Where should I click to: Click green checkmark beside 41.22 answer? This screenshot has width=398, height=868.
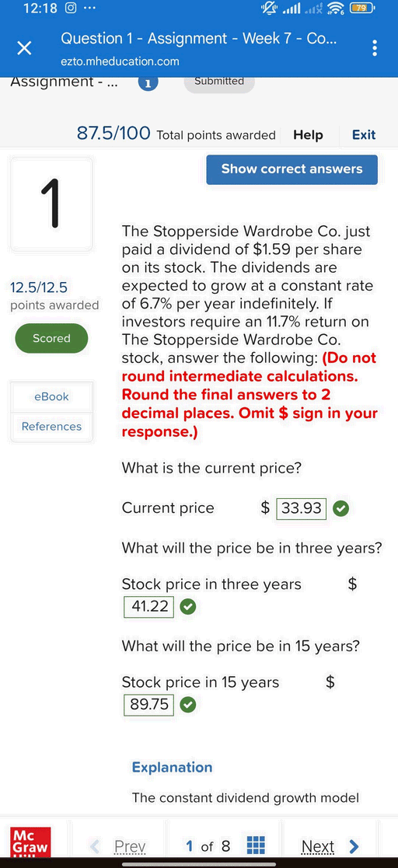pyautogui.click(x=189, y=607)
